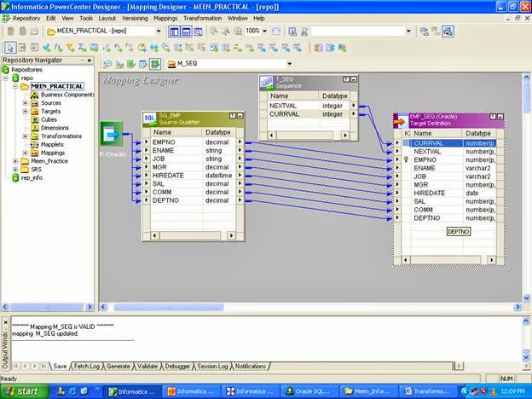Switch to the Validate tab
532x399 pixels.
147,367
